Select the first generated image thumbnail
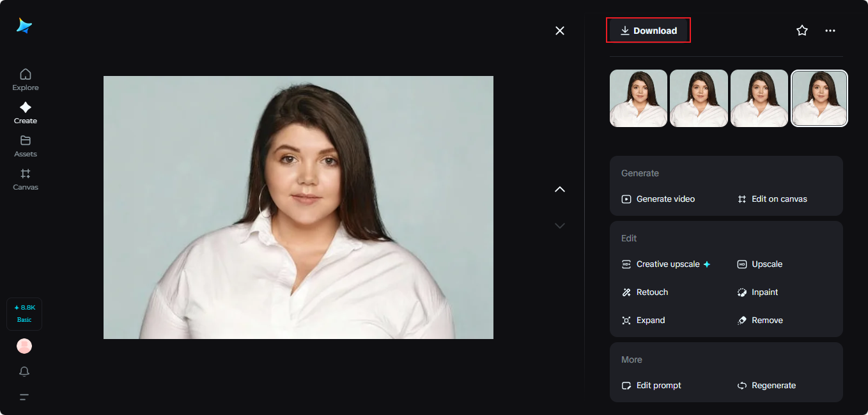This screenshot has height=415, width=868. [638, 98]
